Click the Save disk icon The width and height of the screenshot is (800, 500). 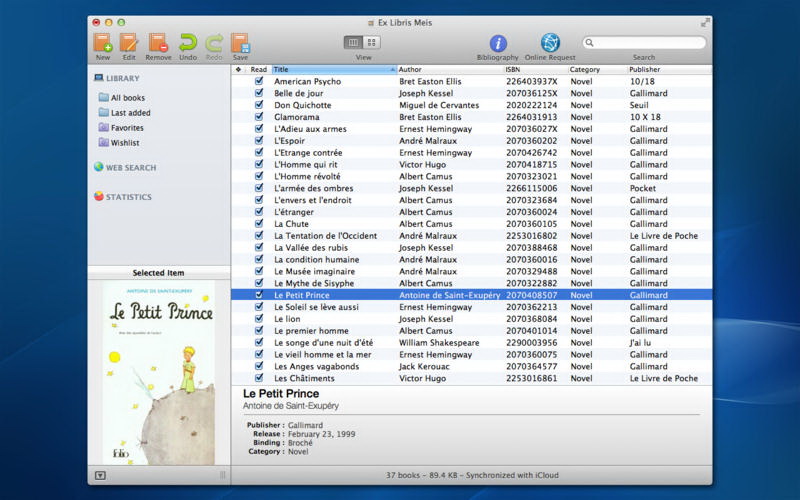pos(240,42)
